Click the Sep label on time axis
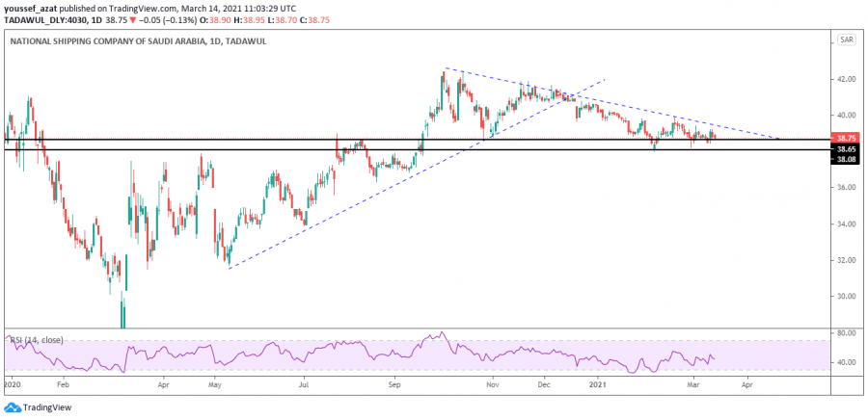868x420 pixels. pyautogui.click(x=394, y=383)
